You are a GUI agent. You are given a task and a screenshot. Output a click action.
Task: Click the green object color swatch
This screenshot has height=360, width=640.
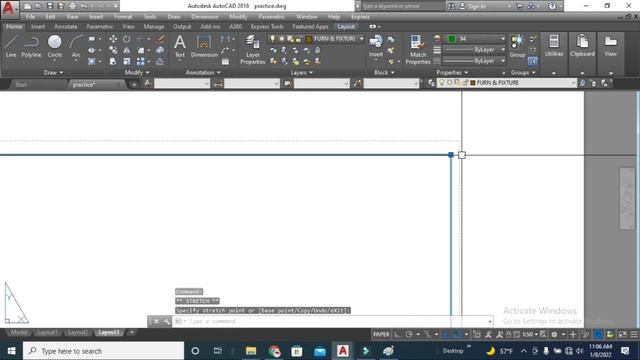pyautogui.click(x=451, y=39)
